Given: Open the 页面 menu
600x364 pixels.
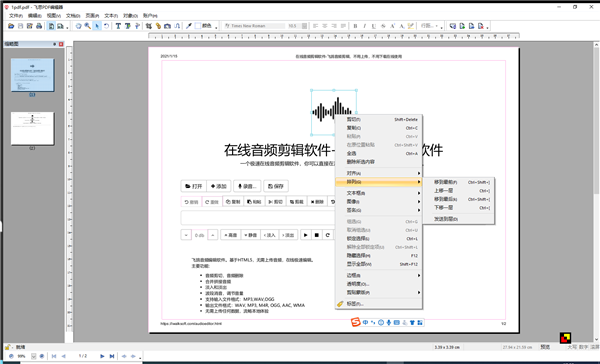Looking at the screenshot, I should [92, 15].
